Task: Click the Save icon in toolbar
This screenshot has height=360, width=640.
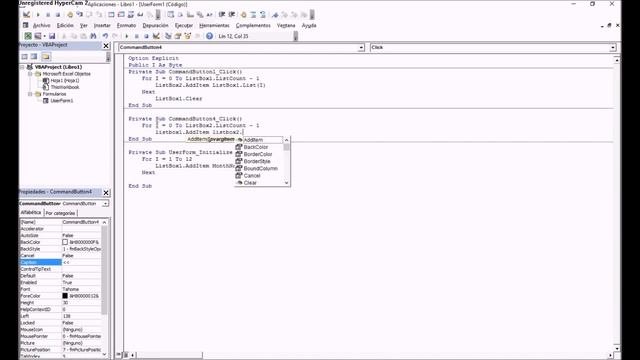Action: [x=52, y=36]
